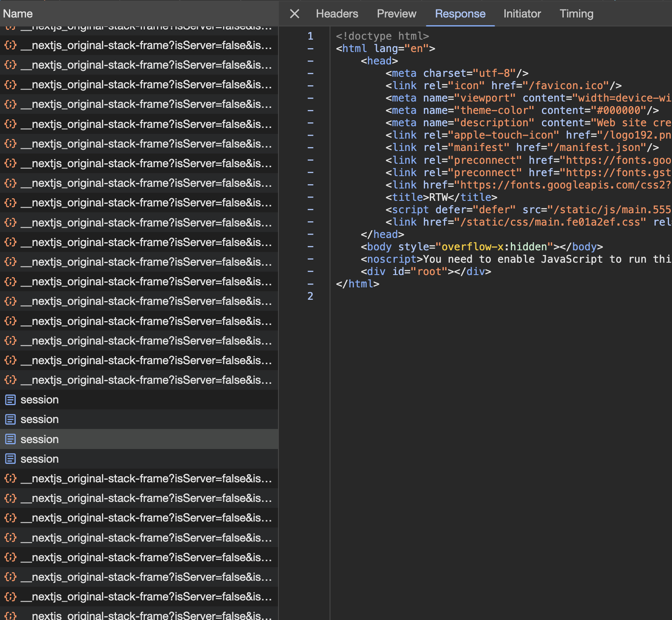Click the body overflow-x:hidden line
The width and height of the screenshot is (672, 620).
(x=482, y=247)
